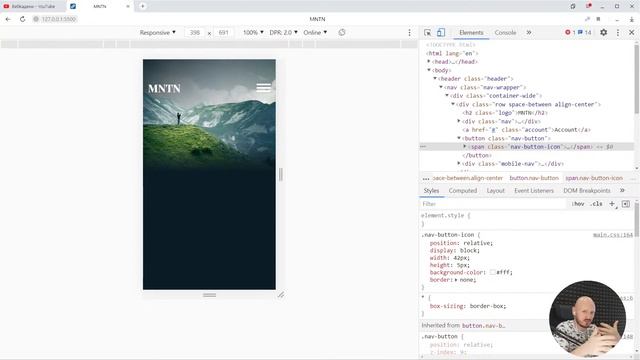
Task: Click button.nav-button in the breadcrumb
Action: click(x=534, y=178)
